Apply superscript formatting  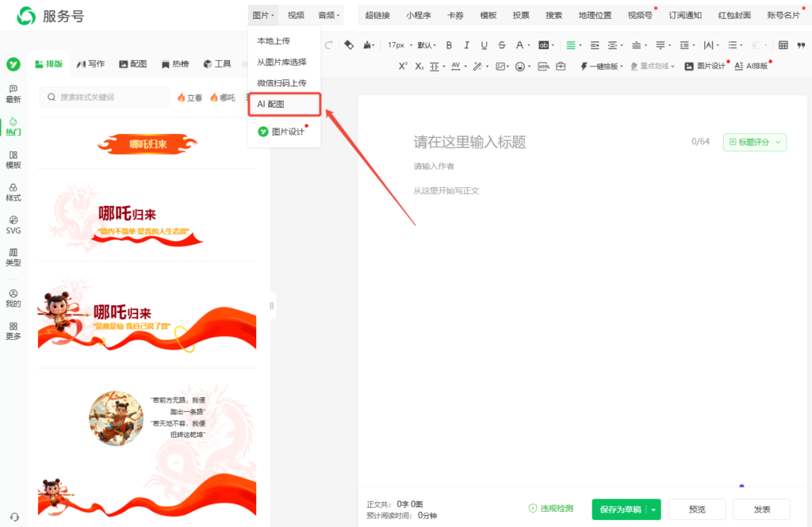click(x=402, y=67)
